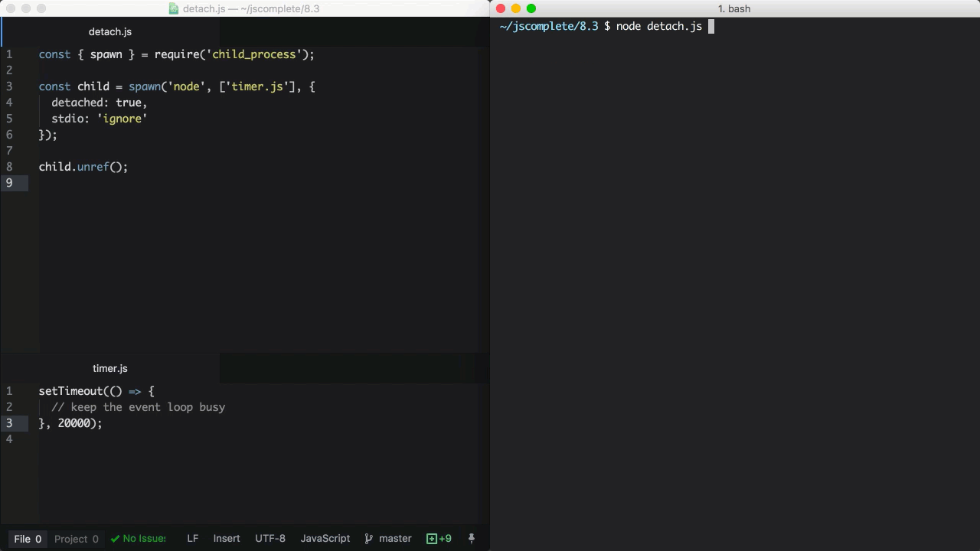The image size is (980, 551).
Task: Click the git branch icon beside master
Action: tap(369, 538)
